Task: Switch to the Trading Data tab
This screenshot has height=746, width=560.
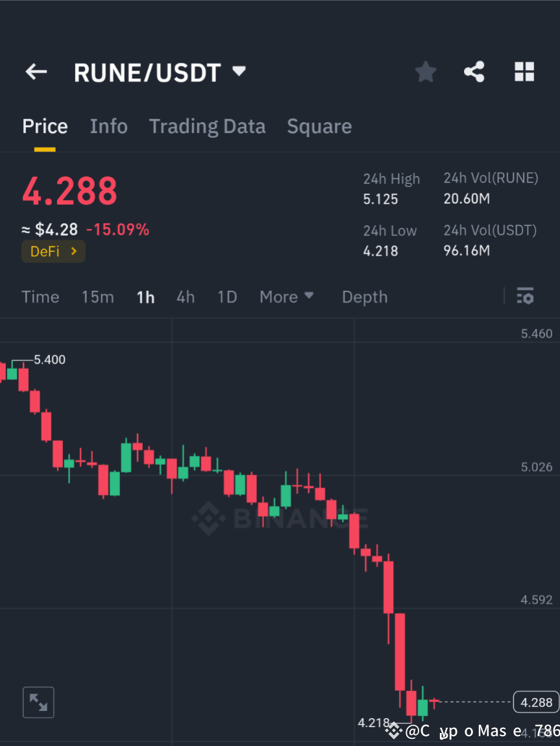Action: point(207,126)
